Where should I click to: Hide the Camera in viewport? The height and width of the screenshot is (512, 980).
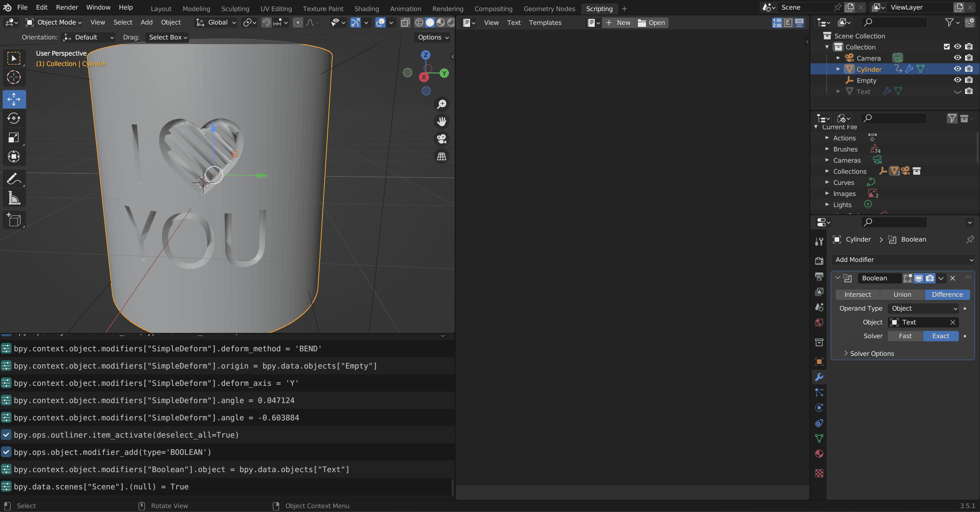click(958, 58)
